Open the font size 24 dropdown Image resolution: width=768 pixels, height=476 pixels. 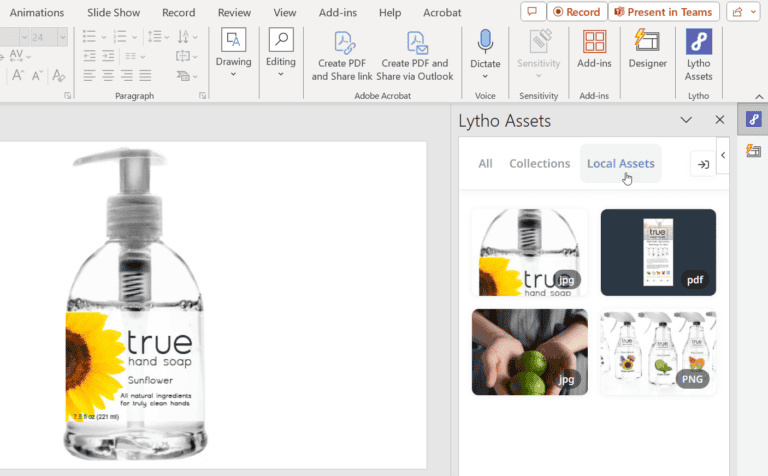pos(62,37)
